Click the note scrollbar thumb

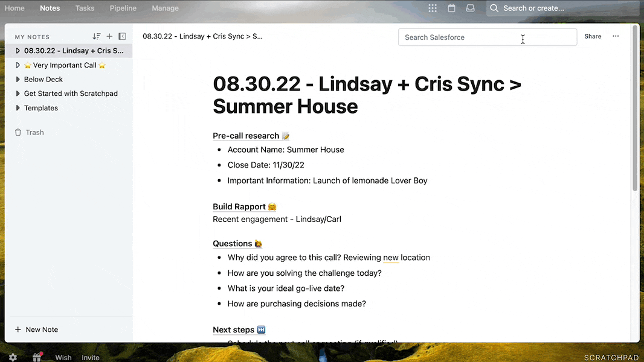tap(636, 107)
